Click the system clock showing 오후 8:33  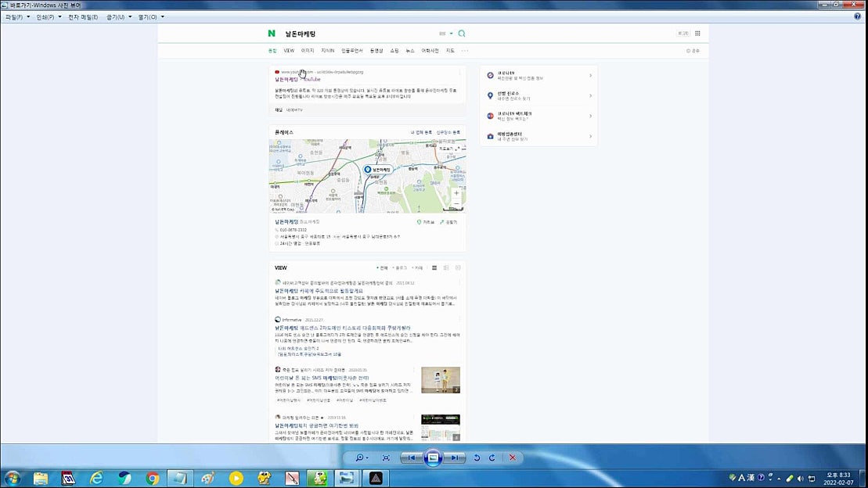(x=838, y=478)
